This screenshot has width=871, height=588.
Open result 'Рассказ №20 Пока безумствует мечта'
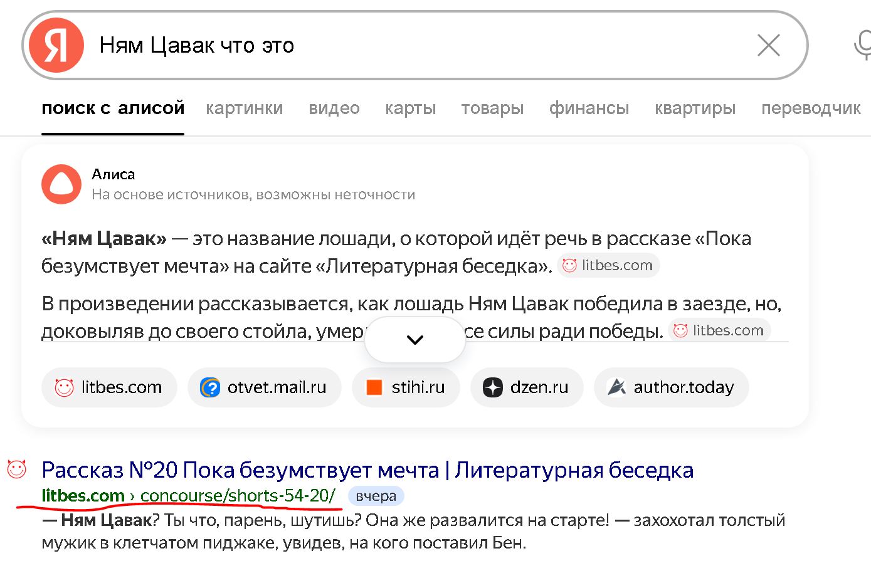pos(367,470)
